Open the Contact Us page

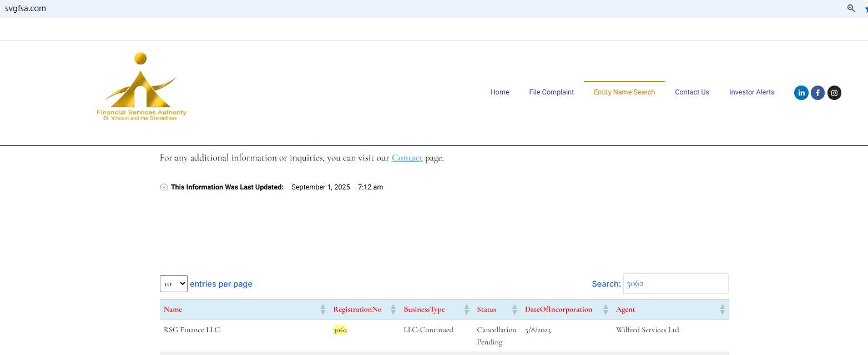(x=692, y=92)
